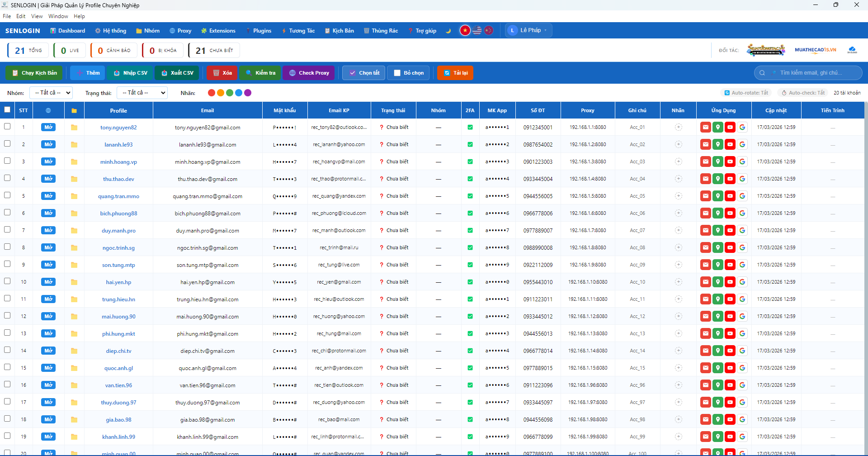Select the US flag language icon
Screen dimensions: 868x456
coord(477,30)
